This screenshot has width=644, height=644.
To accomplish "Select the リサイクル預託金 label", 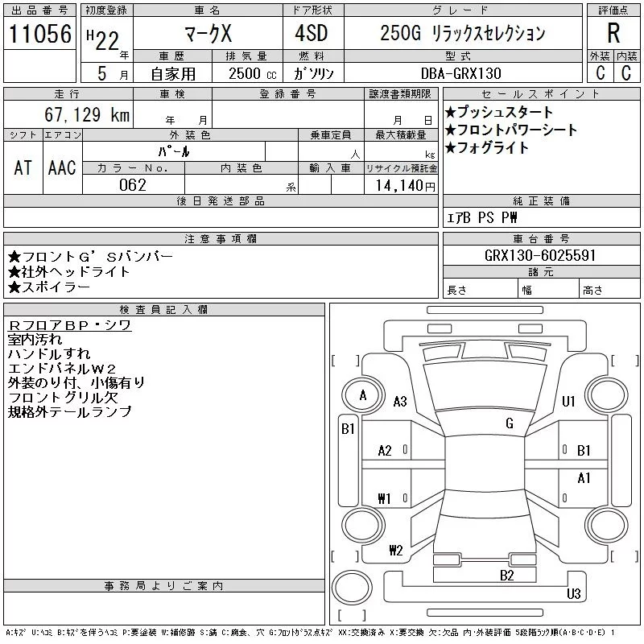I will (x=401, y=168).
